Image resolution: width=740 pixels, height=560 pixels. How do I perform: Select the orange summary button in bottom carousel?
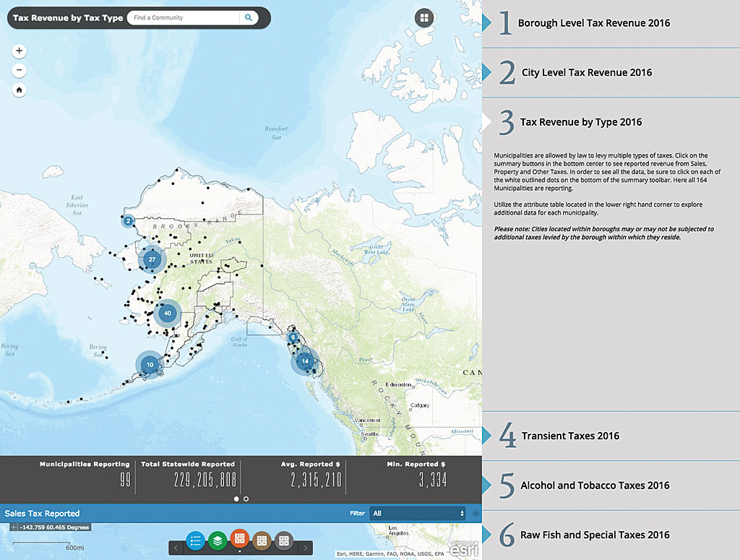click(x=238, y=540)
